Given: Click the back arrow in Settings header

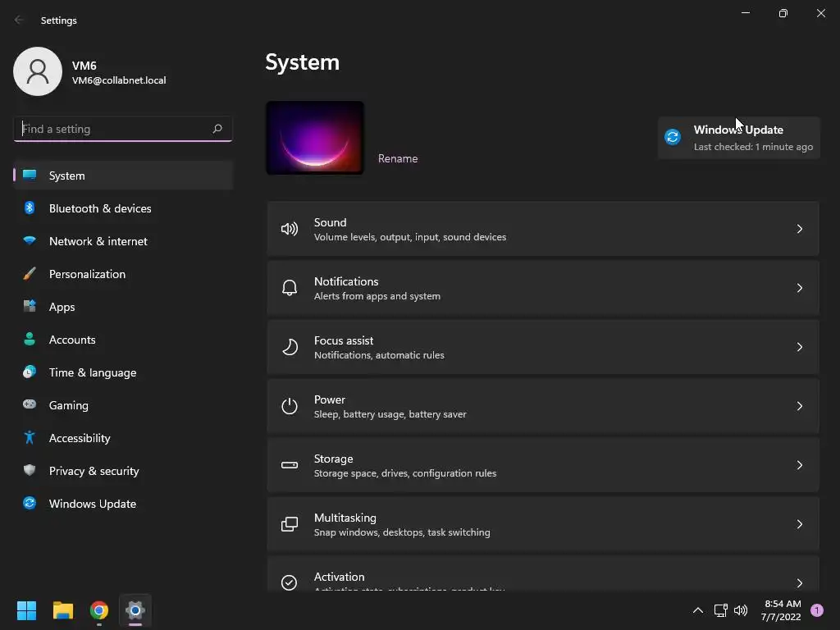Looking at the screenshot, I should click(20, 20).
